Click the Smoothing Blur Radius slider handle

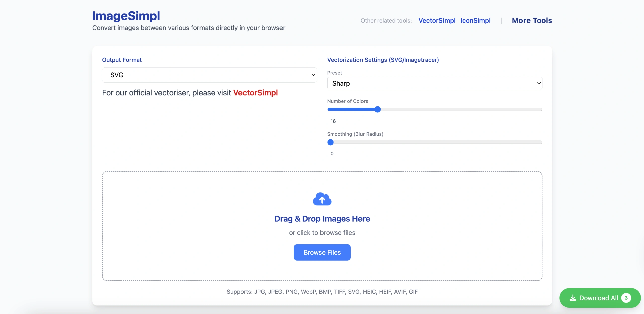coord(330,142)
